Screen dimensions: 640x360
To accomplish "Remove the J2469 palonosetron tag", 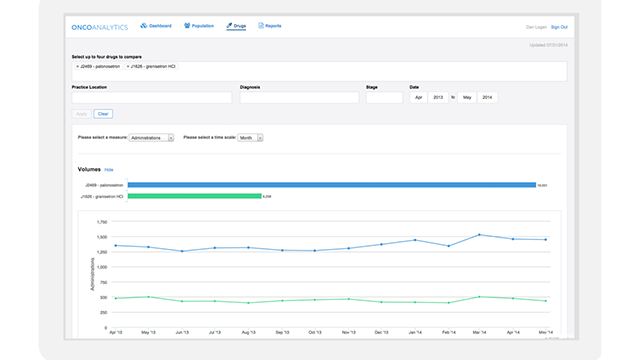I will pos(78,67).
